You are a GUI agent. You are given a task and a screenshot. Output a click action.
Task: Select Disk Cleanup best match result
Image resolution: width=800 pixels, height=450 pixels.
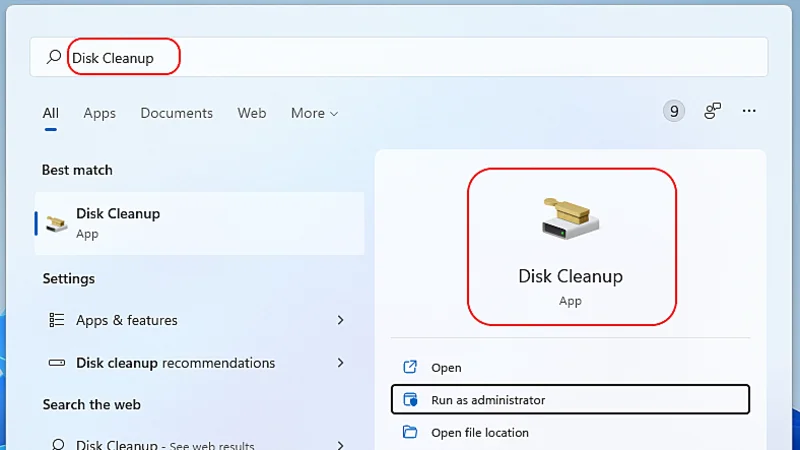click(199, 223)
